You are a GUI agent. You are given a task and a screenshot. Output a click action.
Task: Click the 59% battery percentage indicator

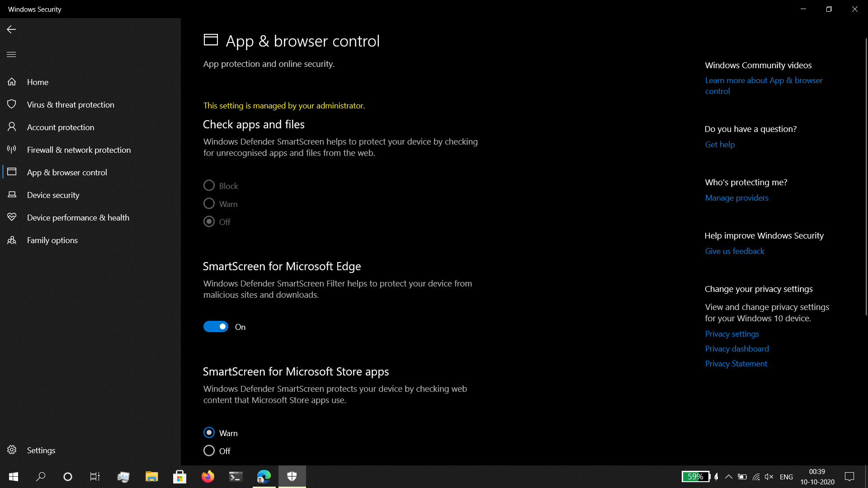click(695, 477)
